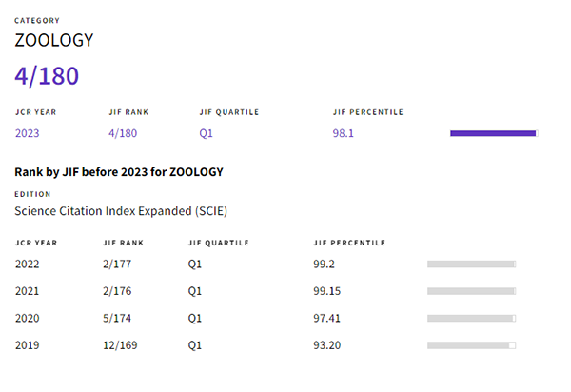Select the 5/174 JIF rank cell
The height and width of the screenshot is (392, 571).
pos(117,318)
